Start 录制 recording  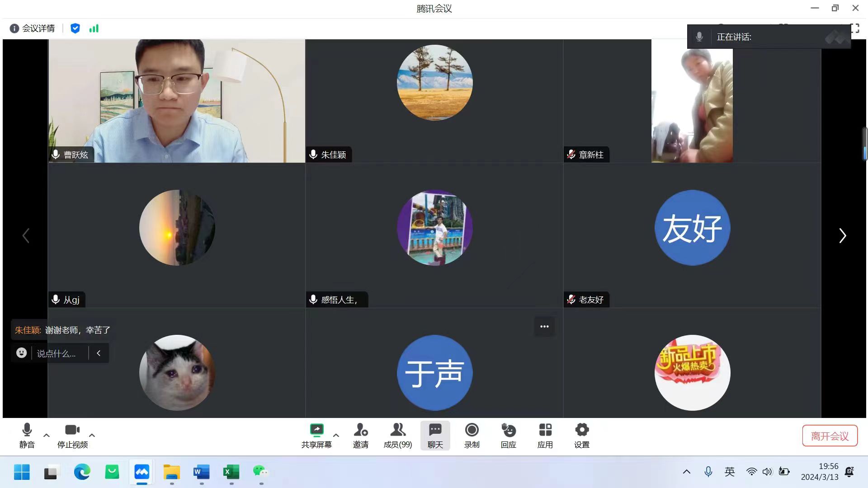(472, 436)
